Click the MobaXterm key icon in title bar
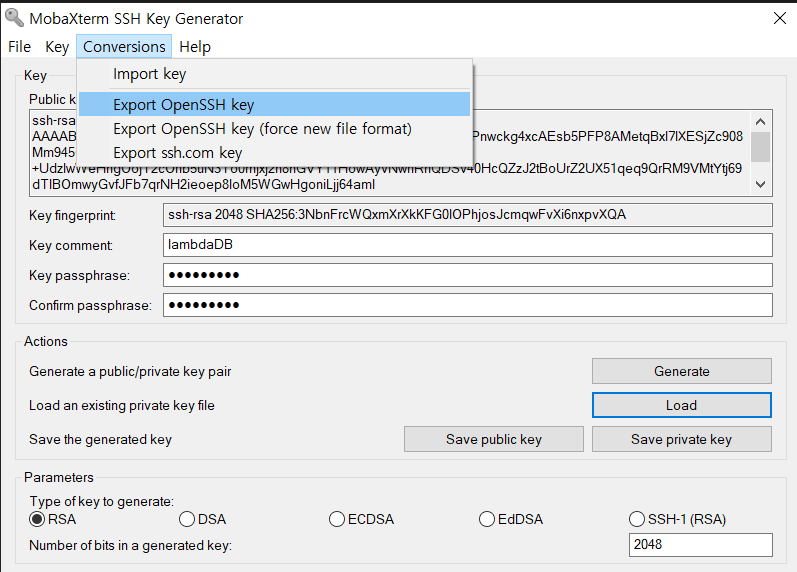The height and width of the screenshot is (572, 797). (14, 17)
